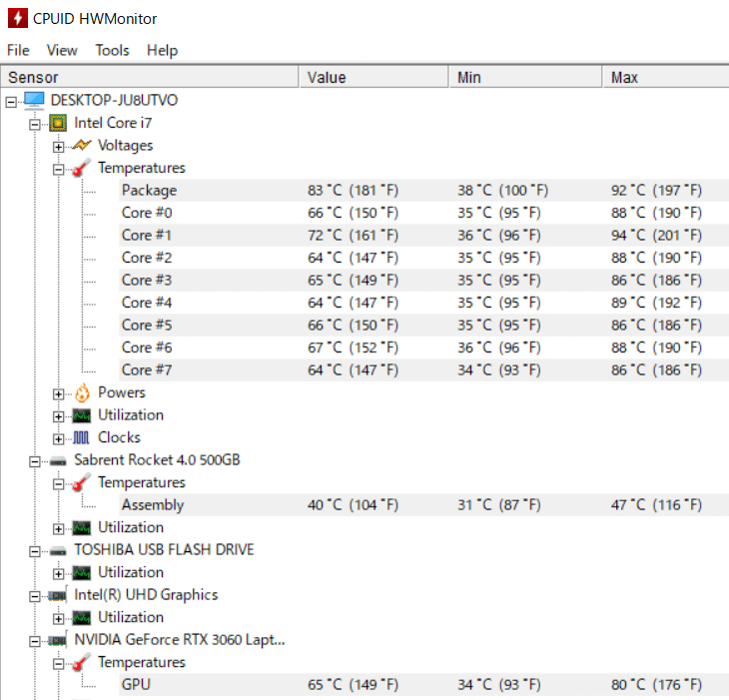The image size is (729, 700).
Task: Select the Core #5 row
Action: click(x=424, y=325)
